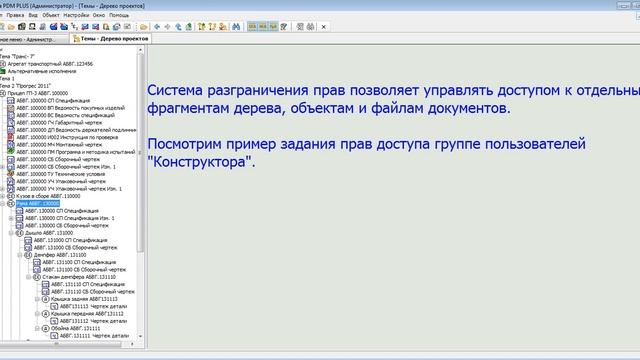Open the Вид menu
Viewport: 640px width, 360px height.
(x=33, y=15)
